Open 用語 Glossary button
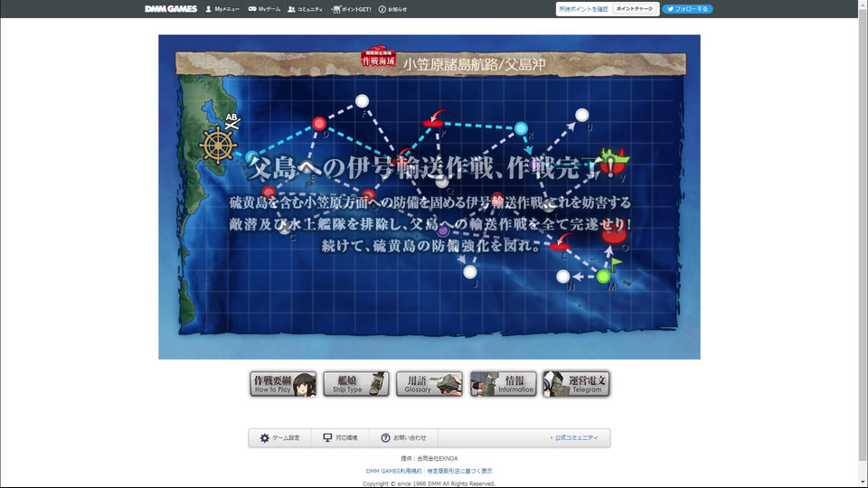Screen dimensions: 868x488 429,384
